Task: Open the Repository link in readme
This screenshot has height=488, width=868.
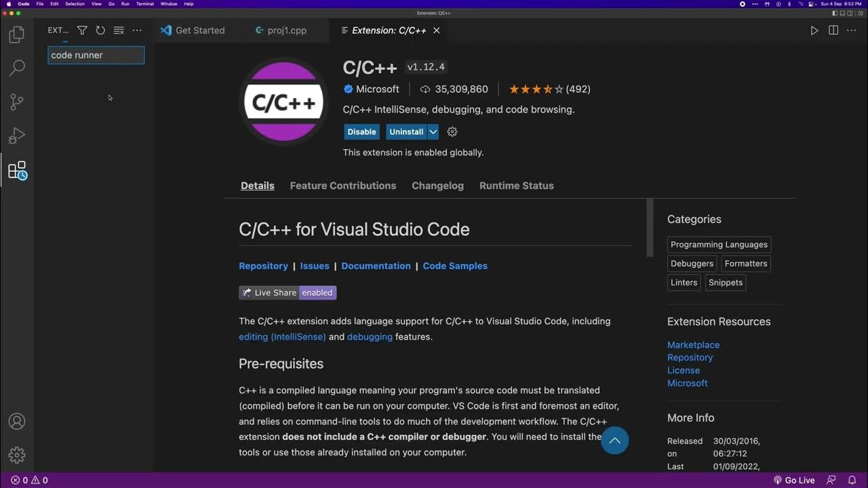Action: point(263,266)
